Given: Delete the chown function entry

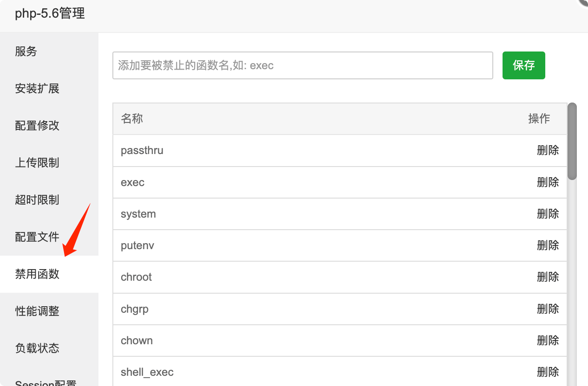Looking at the screenshot, I should tap(548, 341).
